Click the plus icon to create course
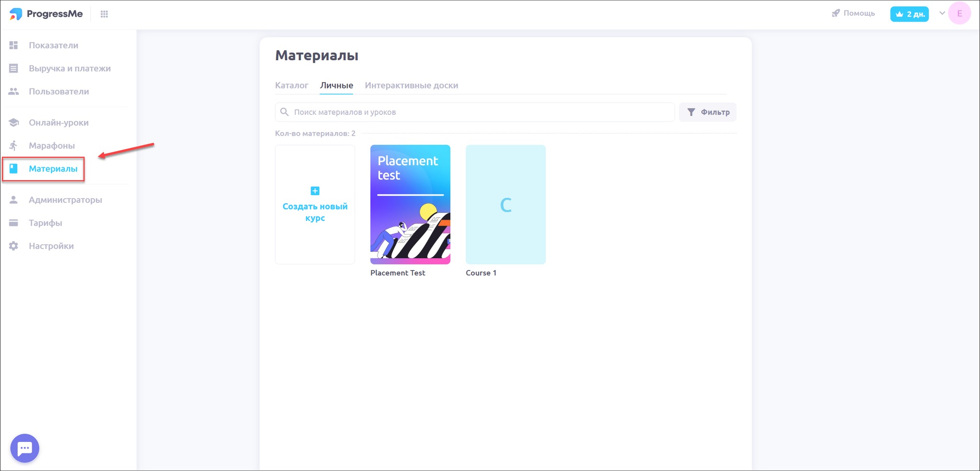980x471 pixels. click(315, 191)
